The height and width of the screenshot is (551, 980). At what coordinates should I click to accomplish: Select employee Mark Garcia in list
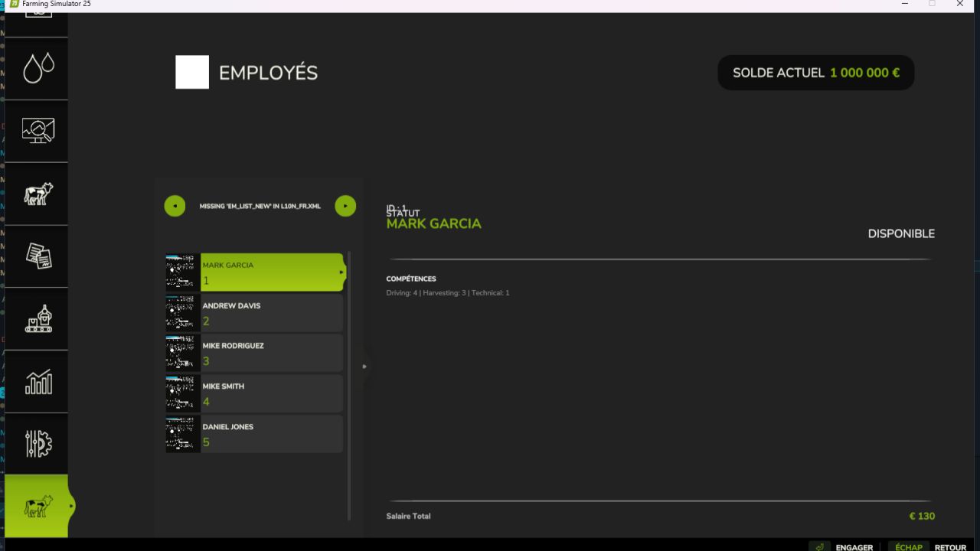click(x=271, y=272)
